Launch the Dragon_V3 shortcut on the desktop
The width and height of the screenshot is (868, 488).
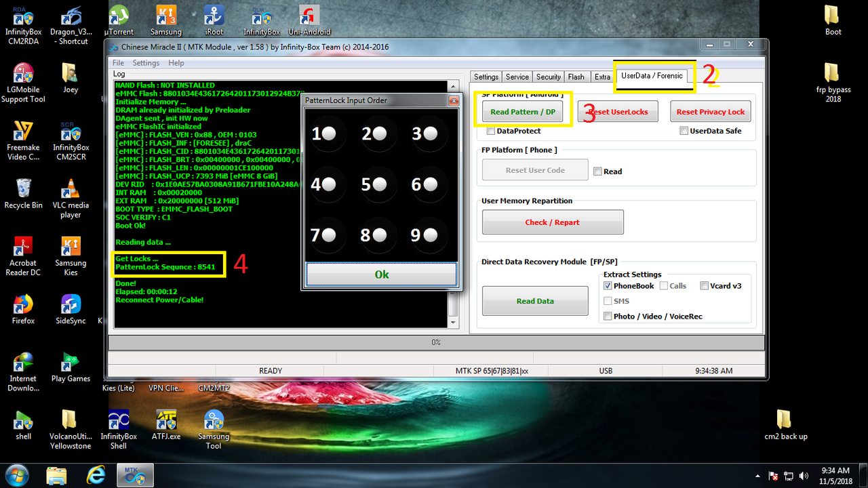pos(71,26)
